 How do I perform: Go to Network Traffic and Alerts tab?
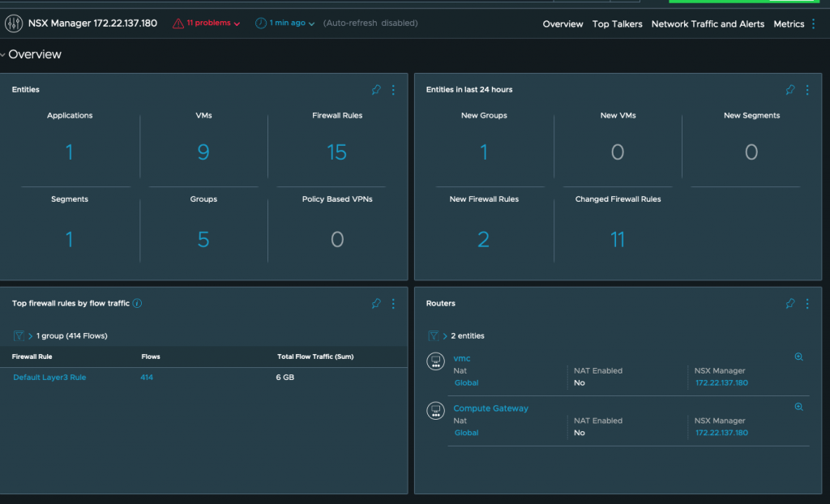[x=708, y=24]
